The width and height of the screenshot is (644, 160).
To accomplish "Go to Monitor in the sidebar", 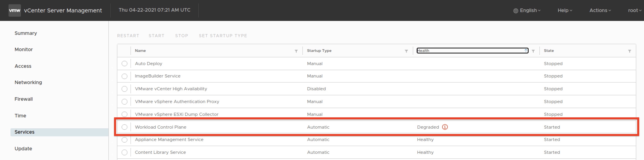I will 24,50.
